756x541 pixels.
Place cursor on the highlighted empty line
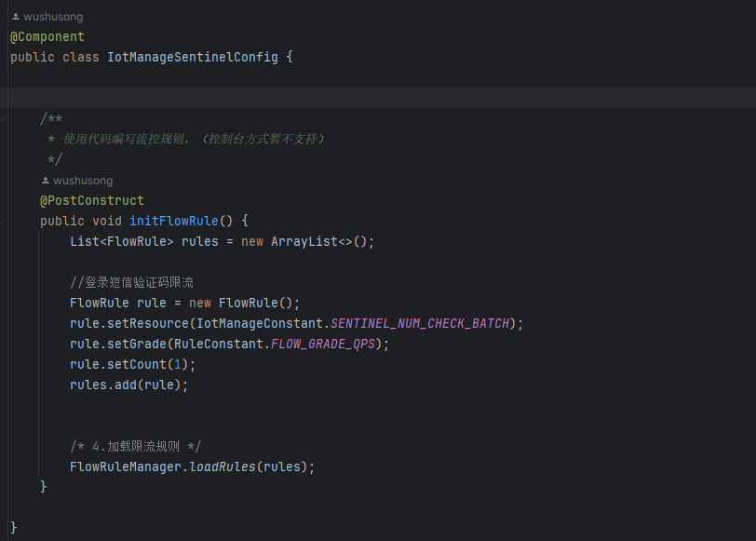click(x=372, y=98)
